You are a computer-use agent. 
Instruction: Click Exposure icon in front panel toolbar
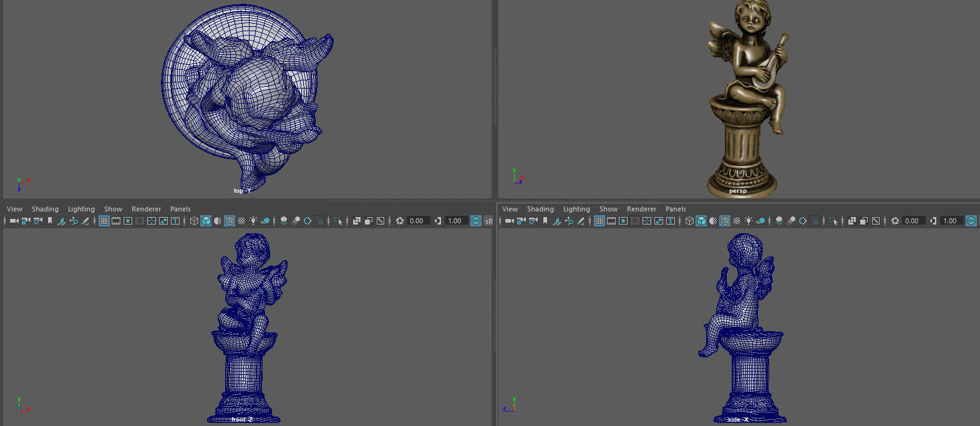[400, 221]
